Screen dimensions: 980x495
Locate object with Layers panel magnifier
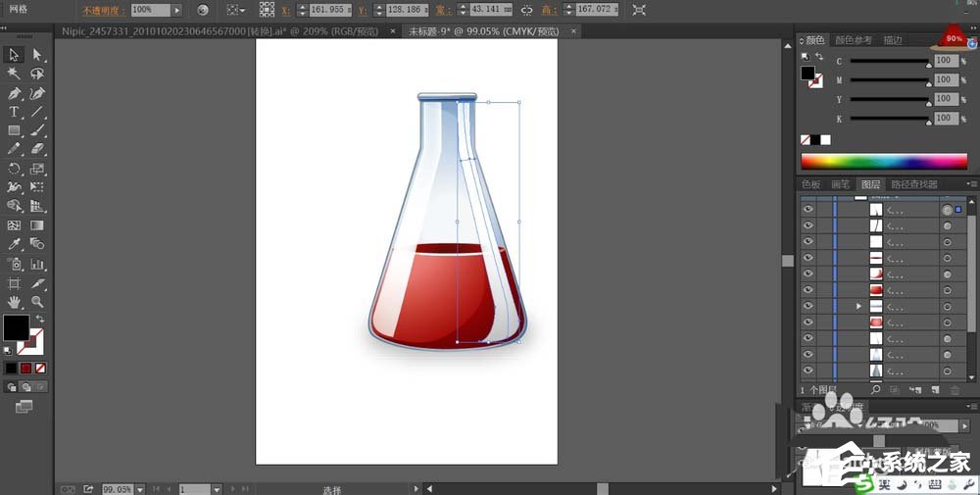875,390
